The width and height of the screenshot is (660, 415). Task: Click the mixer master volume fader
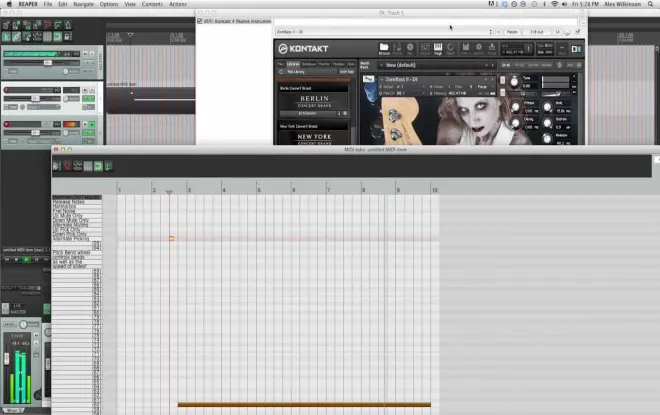(x=6, y=359)
